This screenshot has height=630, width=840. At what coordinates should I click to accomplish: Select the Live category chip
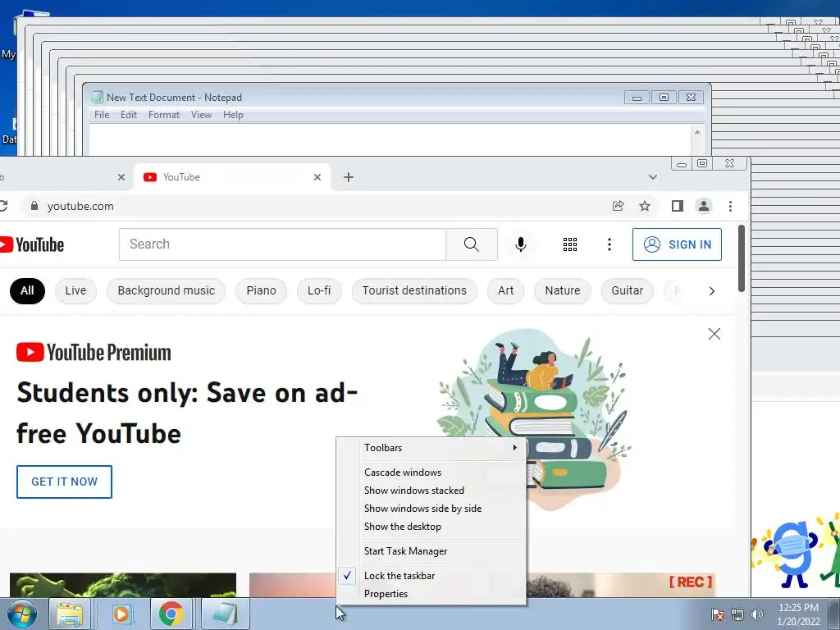[75, 291]
